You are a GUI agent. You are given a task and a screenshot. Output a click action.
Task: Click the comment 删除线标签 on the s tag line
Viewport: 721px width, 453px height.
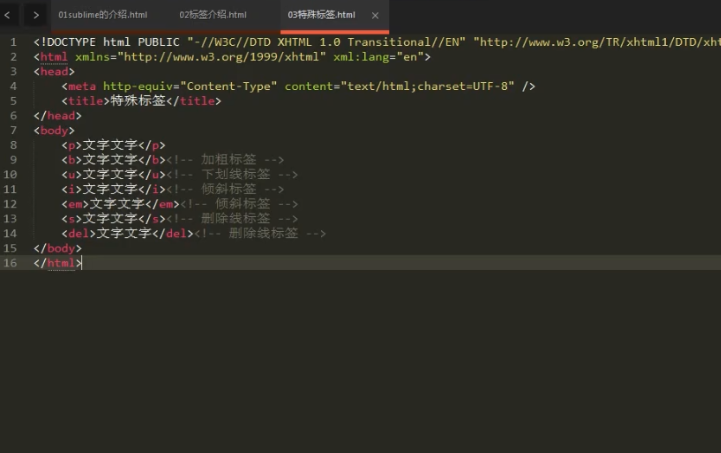click(x=232, y=219)
